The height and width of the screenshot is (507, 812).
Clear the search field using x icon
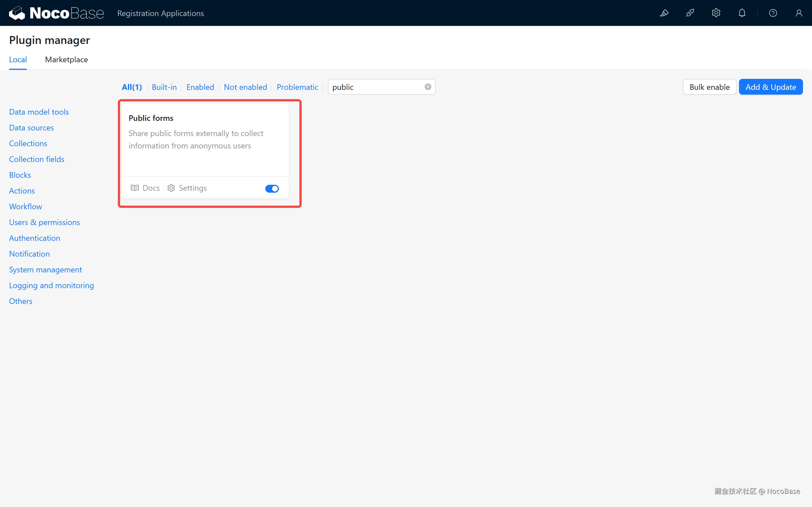tap(428, 87)
